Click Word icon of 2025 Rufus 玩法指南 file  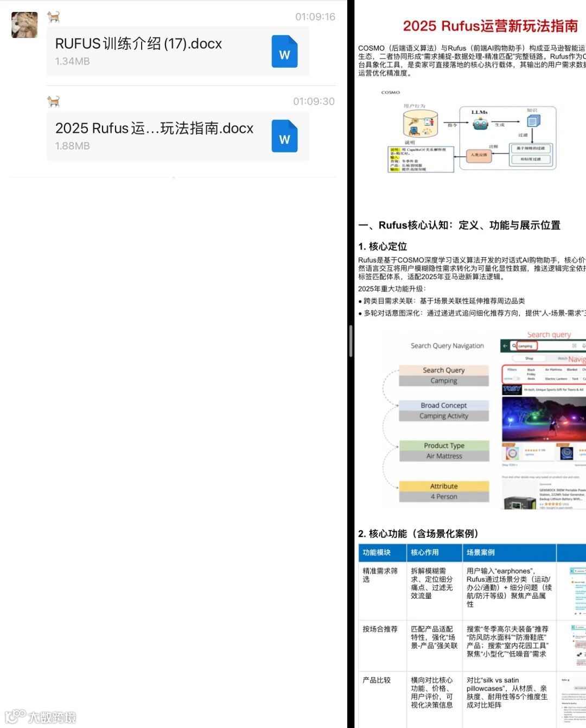click(284, 136)
